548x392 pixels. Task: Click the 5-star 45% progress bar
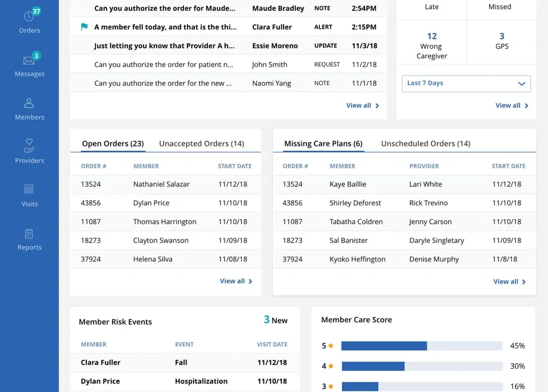(x=422, y=346)
